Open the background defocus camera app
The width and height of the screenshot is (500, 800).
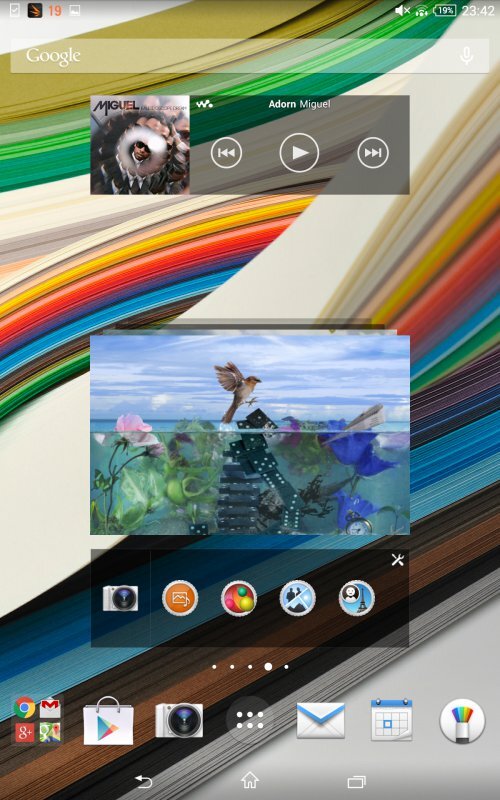click(x=298, y=598)
